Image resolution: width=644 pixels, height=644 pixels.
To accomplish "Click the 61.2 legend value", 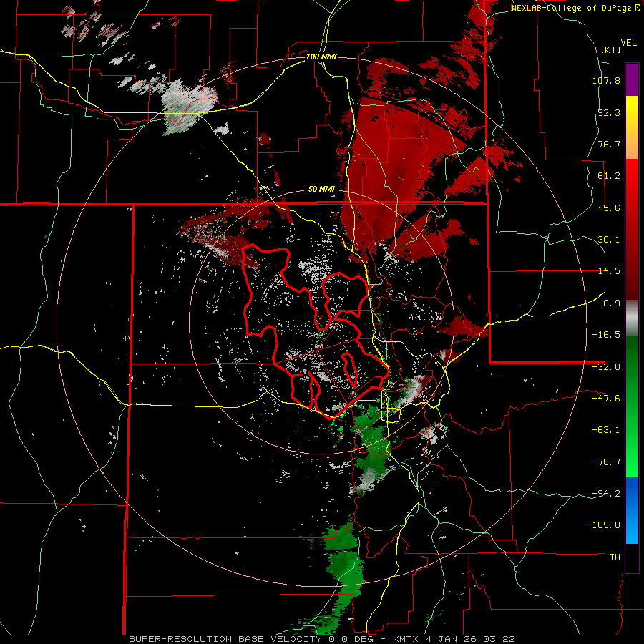I will [609, 176].
